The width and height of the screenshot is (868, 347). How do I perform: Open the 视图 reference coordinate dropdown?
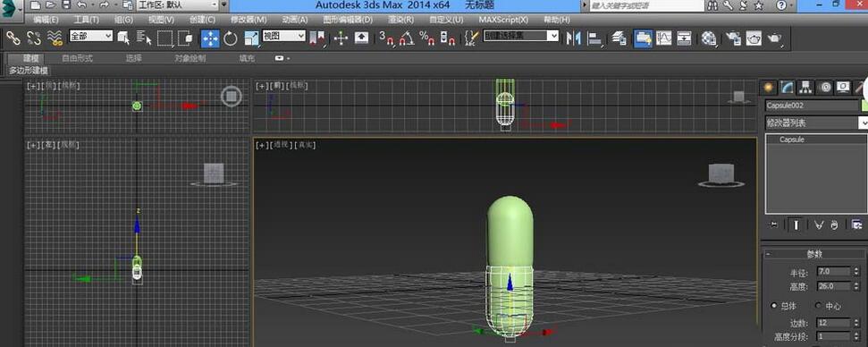[x=284, y=36]
